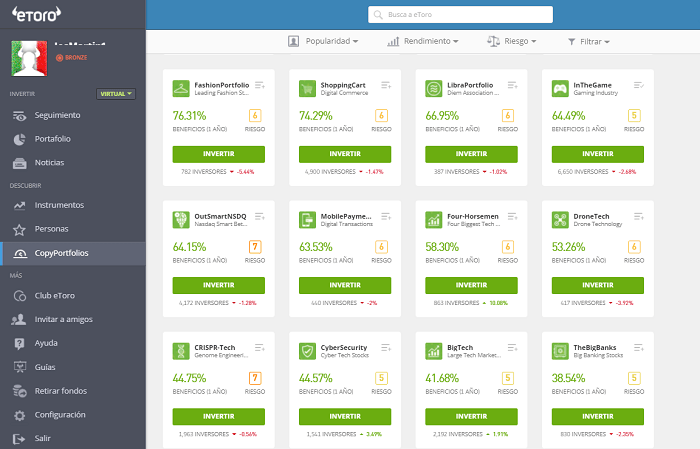This screenshot has height=449, width=700.
Task: Invest in LibraPortfolio
Action: pyautogui.click(x=471, y=154)
